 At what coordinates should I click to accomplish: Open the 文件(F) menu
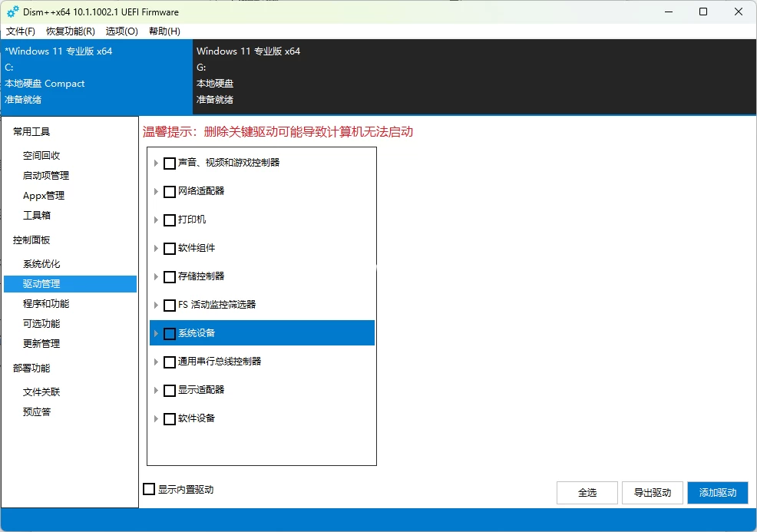click(x=20, y=31)
